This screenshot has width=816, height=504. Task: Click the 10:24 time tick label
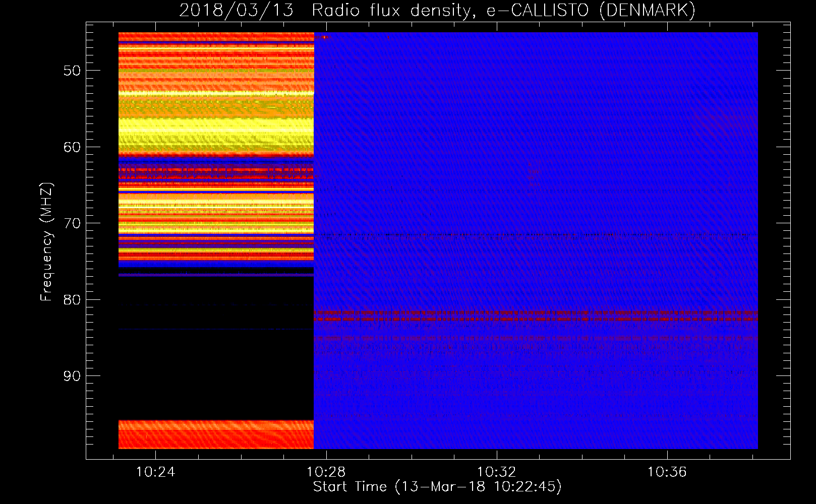156,472
